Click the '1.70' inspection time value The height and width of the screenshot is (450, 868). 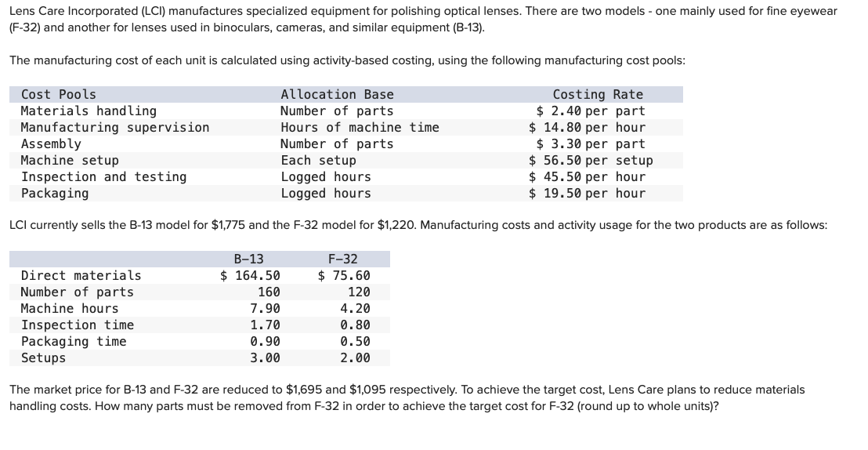tap(265, 325)
